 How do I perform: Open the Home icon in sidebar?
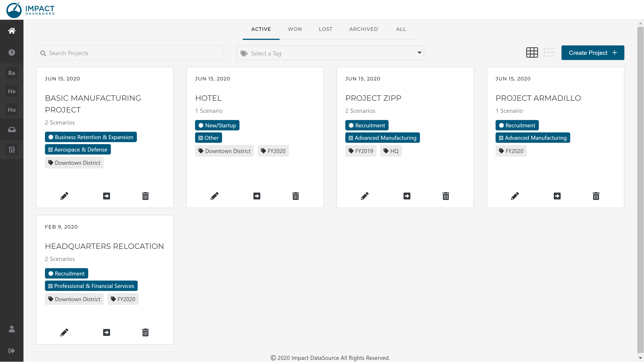12,31
